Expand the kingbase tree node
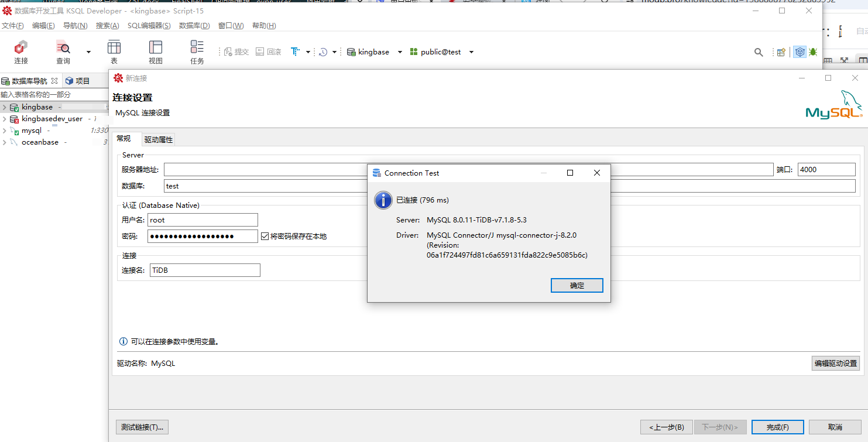The height and width of the screenshot is (442, 868). tap(5, 108)
